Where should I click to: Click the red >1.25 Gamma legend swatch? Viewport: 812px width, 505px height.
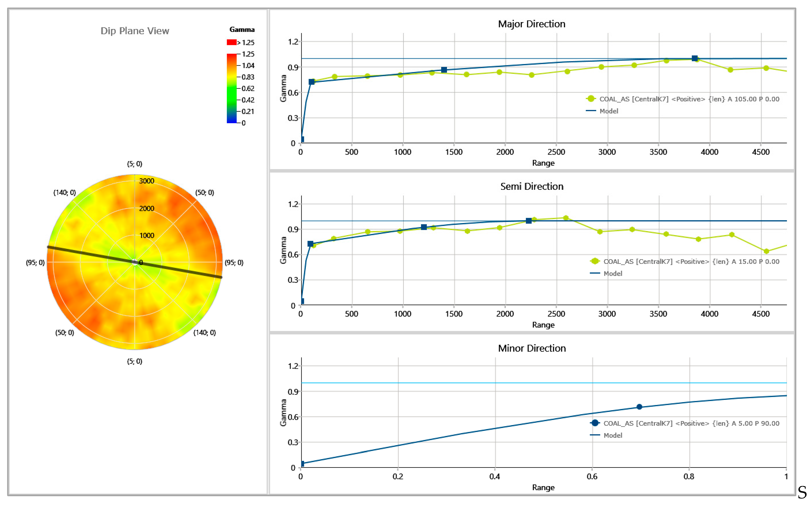pyautogui.click(x=231, y=42)
